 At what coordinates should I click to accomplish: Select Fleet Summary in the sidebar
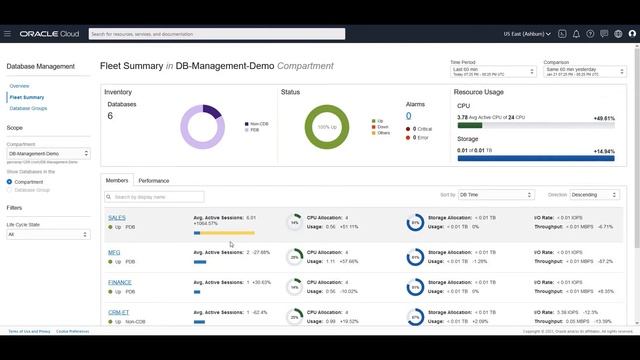pos(27,97)
